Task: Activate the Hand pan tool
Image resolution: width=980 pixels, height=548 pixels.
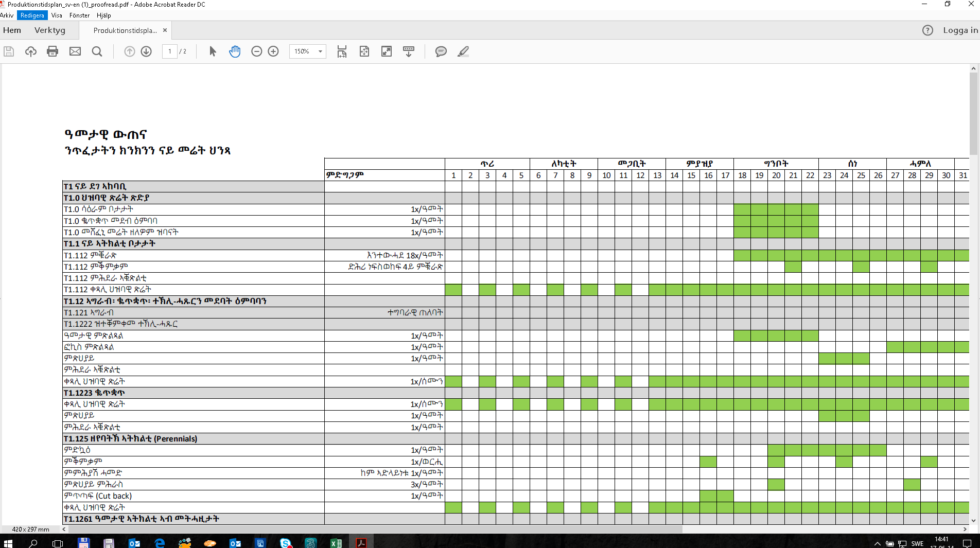Action: click(235, 51)
